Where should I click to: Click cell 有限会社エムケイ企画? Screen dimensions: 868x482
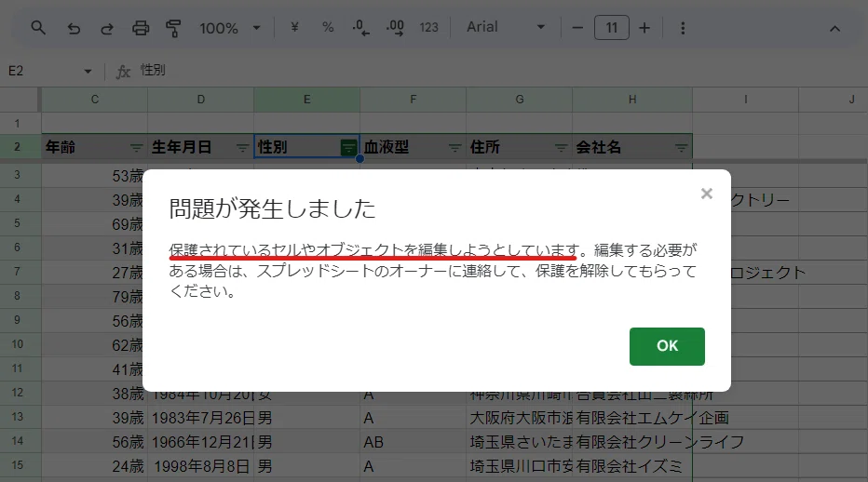pyautogui.click(x=632, y=418)
